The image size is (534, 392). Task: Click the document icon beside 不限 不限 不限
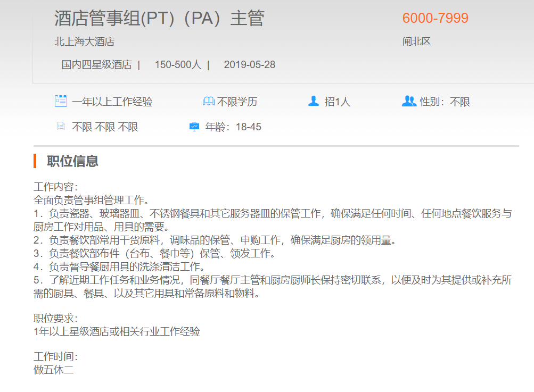pos(61,127)
